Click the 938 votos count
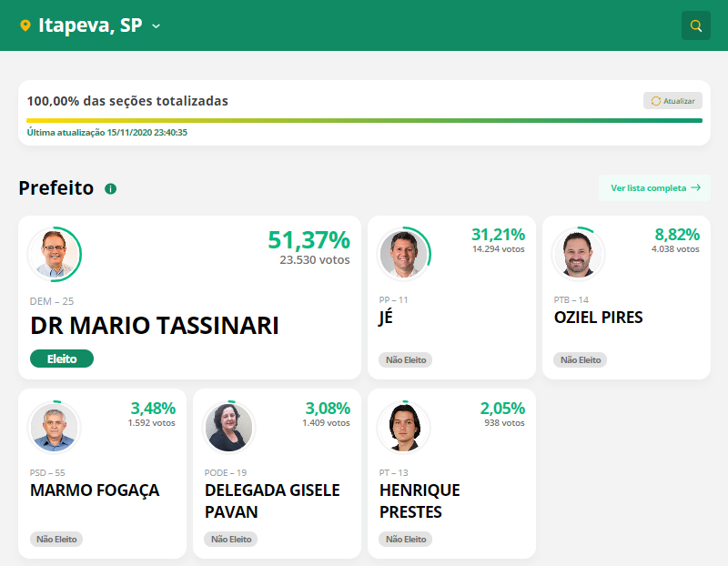This screenshot has height=566, width=728. pos(504,423)
